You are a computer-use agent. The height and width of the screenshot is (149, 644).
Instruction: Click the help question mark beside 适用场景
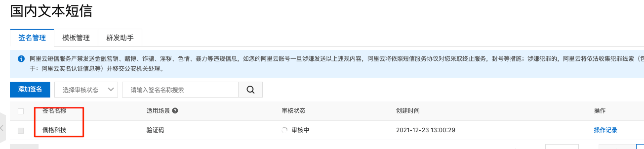click(175, 111)
